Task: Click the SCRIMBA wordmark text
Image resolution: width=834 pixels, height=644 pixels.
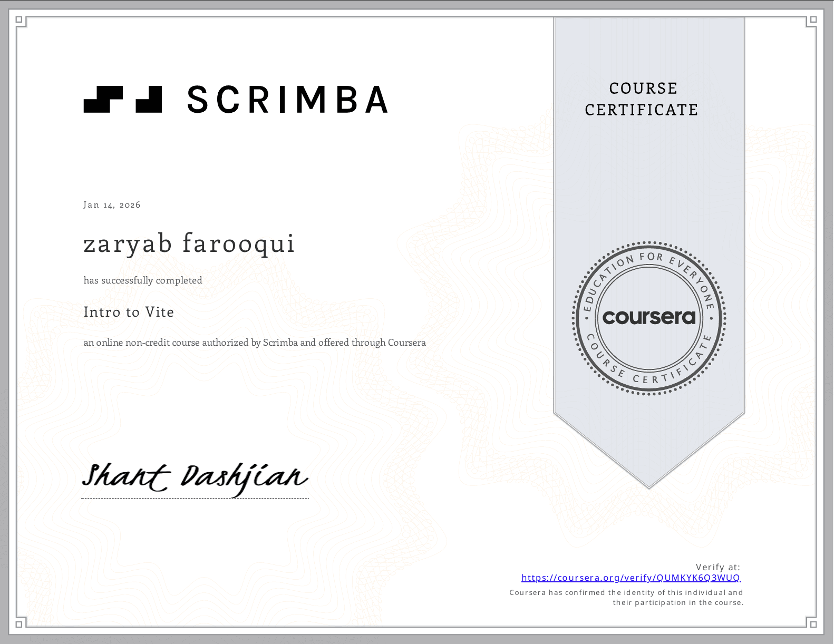Action: click(x=288, y=100)
